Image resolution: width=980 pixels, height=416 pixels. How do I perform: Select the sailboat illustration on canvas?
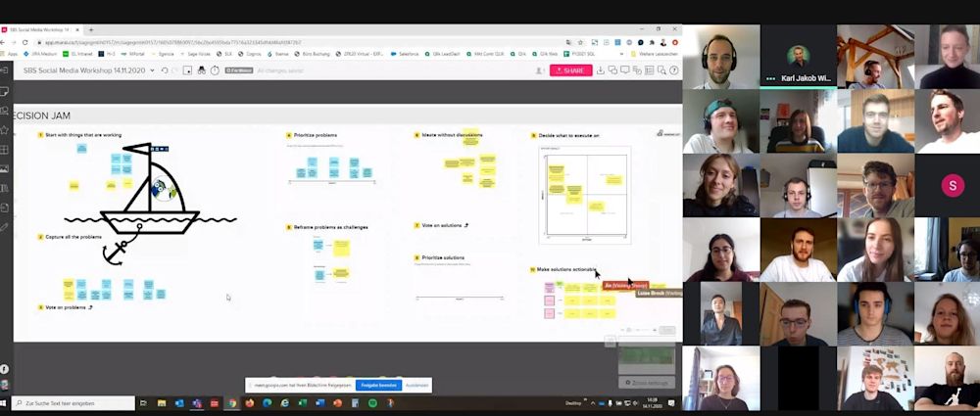[150, 189]
